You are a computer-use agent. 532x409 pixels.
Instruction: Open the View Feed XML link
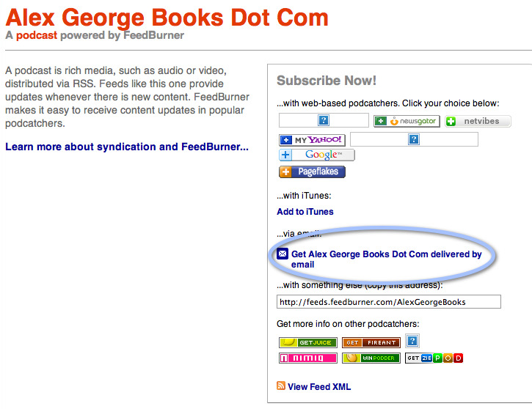(x=319, y=387)
